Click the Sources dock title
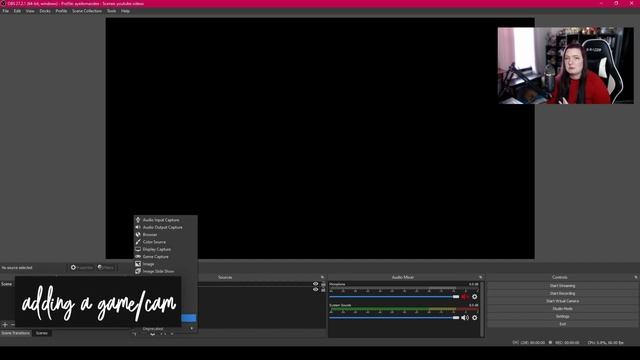The height and width of the screenshot is (360, 640). point(225,277)
